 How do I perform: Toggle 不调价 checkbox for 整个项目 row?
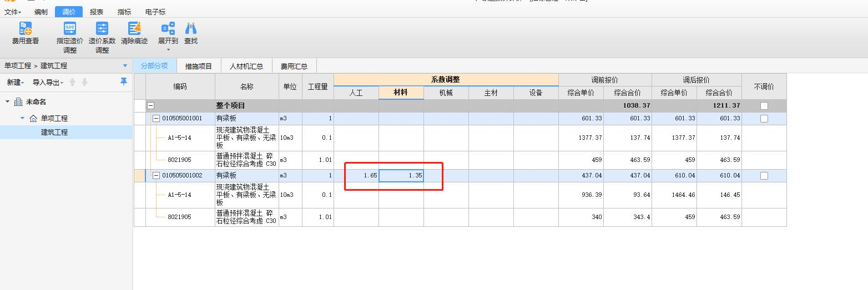pyautogui.click(x=764, y=105)
